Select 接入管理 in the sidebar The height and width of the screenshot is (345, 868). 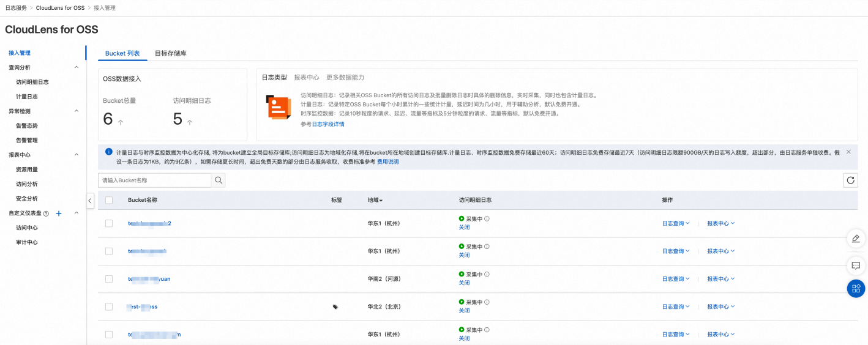(x=20, y=53)
